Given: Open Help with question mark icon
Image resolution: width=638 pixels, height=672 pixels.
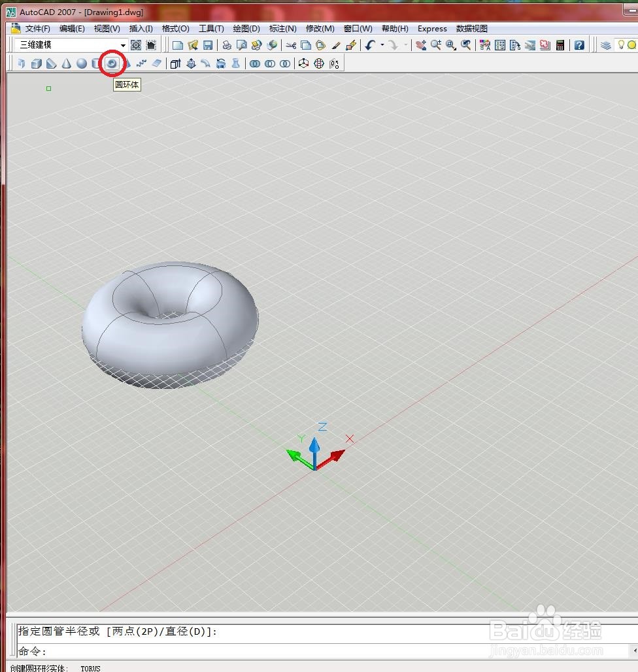Looking at the screenshot, I should 579,45.
